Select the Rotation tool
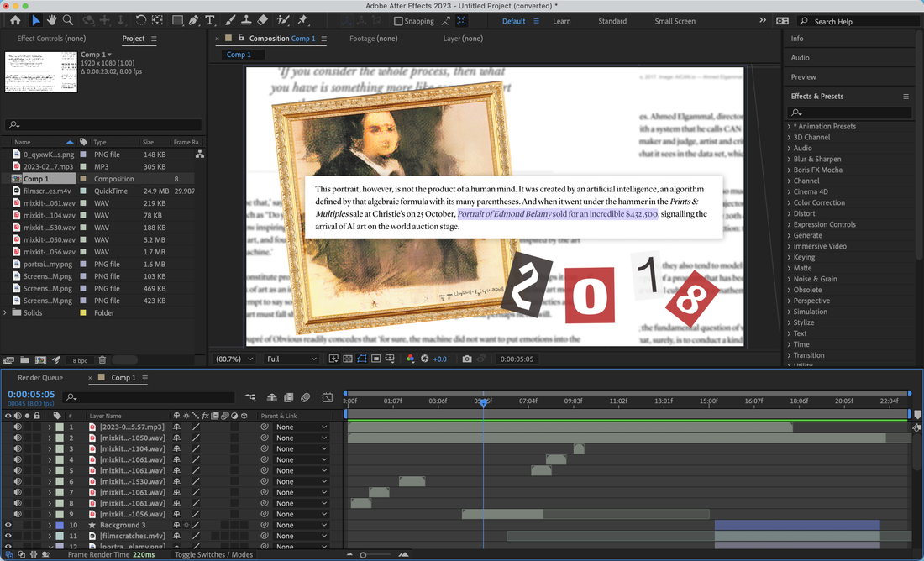The image size is (924, 561). click(140, 20)
